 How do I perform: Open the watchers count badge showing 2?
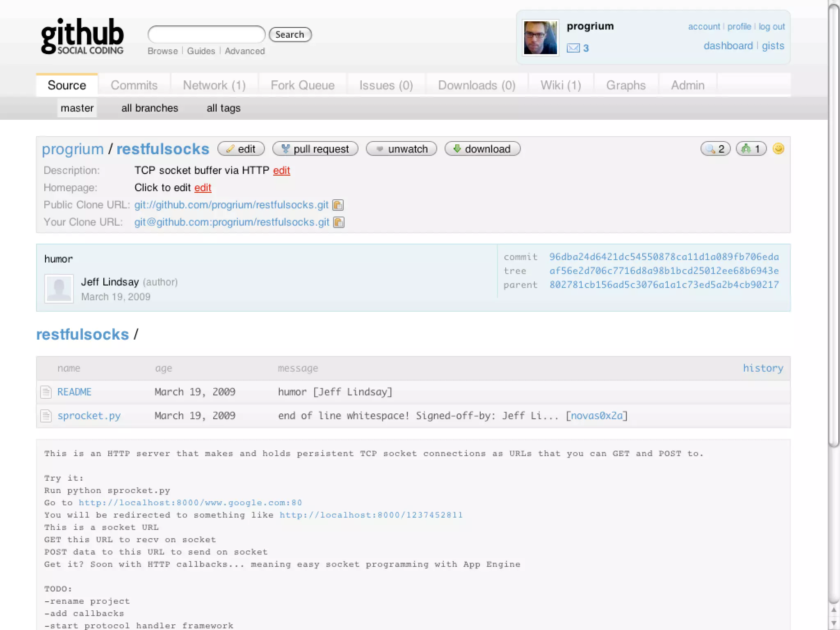(x=715, y=148)
